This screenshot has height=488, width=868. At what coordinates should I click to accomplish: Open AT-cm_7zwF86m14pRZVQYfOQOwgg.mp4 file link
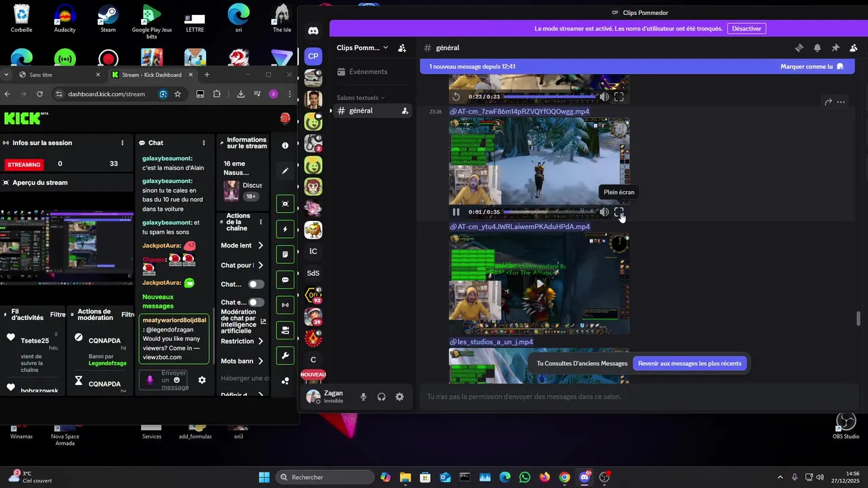[523, 112]
